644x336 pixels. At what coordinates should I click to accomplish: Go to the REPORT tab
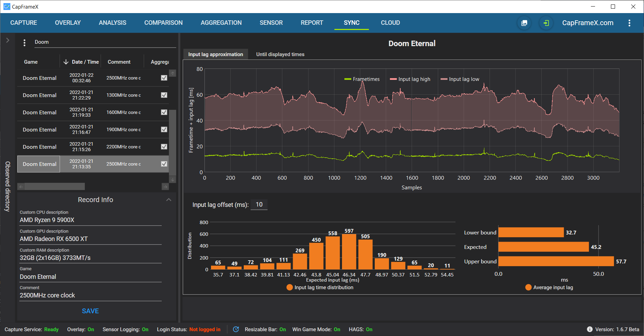pos(312,23)
